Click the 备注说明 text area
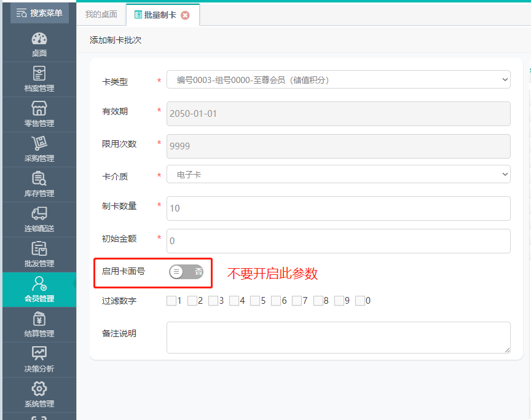This screenshot has height=420, width=531. (x=338, y=338)
